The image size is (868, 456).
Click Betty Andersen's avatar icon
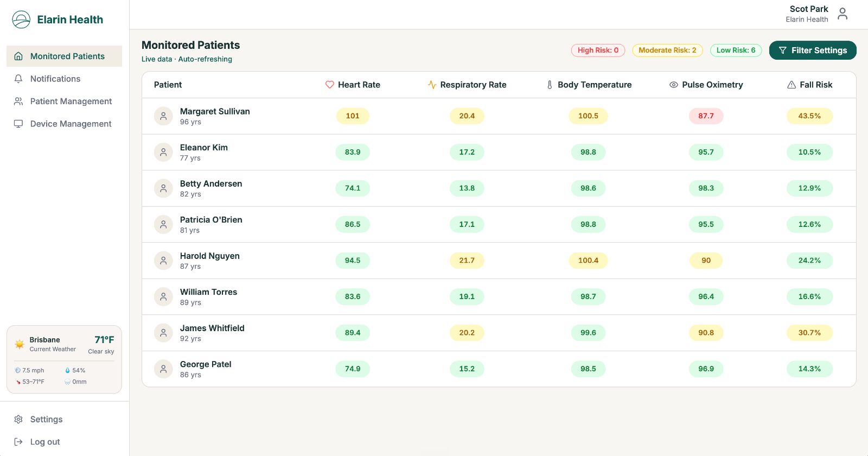coord(163,188)
